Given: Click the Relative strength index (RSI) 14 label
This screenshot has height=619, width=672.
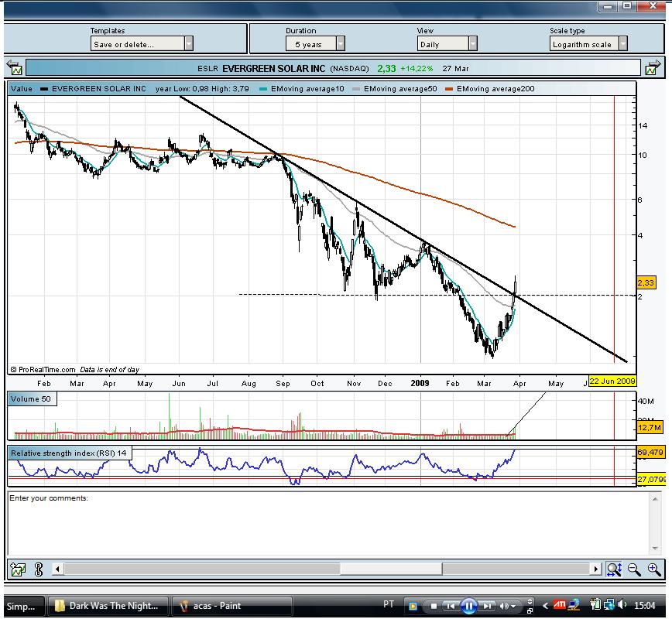Looking at the screenshot, I should [x=70, y=453].
